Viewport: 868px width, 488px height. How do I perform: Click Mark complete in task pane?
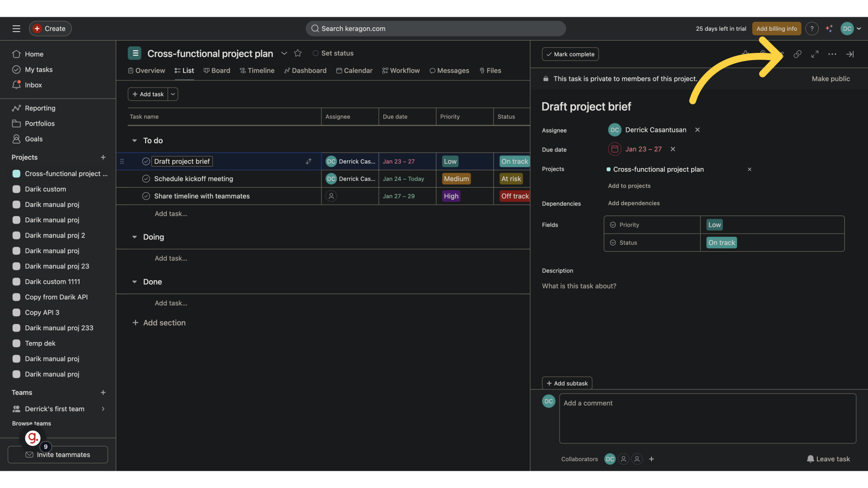(x=570, y=54)
